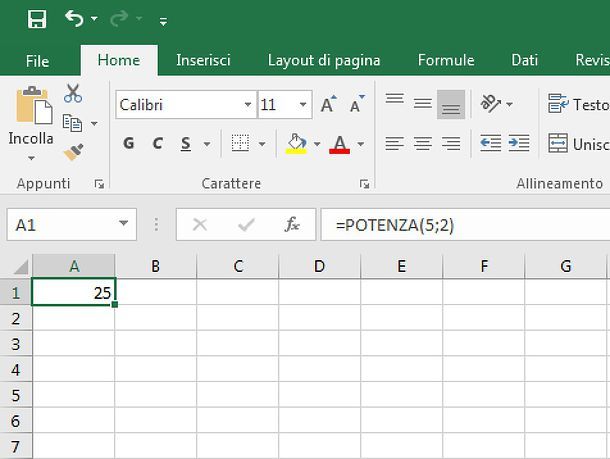Screen dimensions: 610x459
Task: Open the borders dropdown arrow
Action: [262, 144]
